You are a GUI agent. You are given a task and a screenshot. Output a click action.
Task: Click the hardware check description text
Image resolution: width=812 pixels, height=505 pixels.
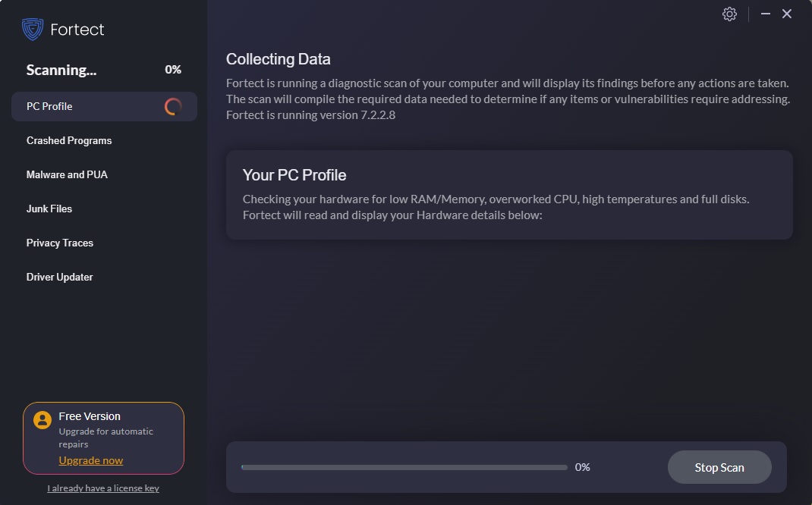click(x=496, y=207)
